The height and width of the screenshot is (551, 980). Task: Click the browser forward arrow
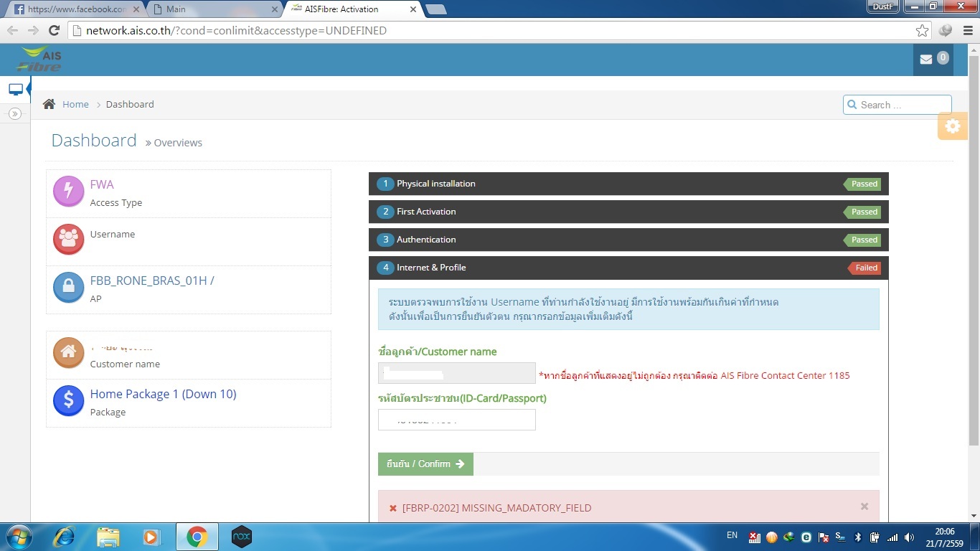(32, 30)
